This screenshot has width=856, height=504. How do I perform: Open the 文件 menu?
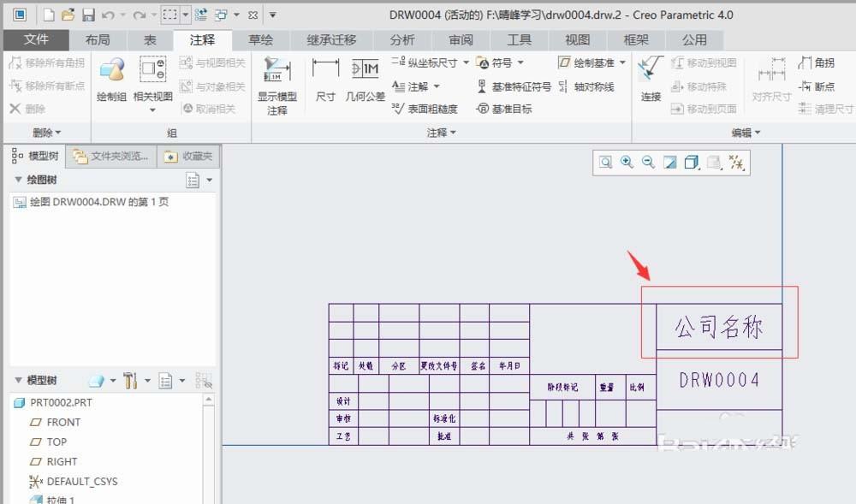pyautogui.click(x=35, y=39)
